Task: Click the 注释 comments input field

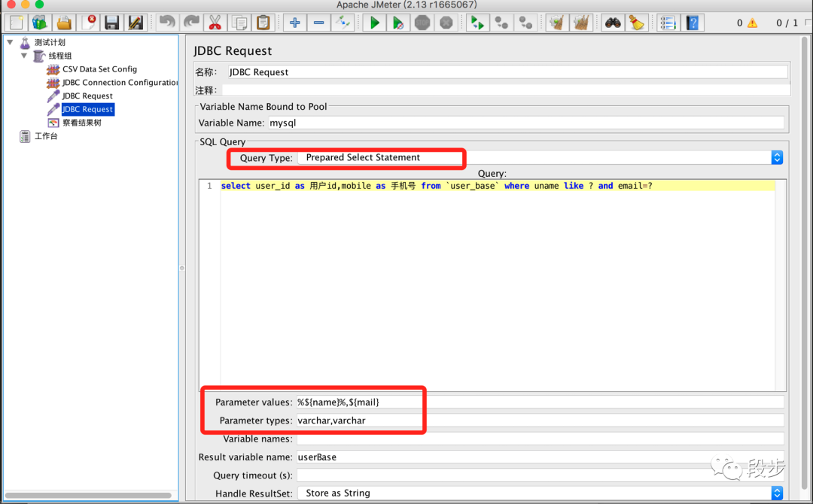Action: tap(506, 90)
